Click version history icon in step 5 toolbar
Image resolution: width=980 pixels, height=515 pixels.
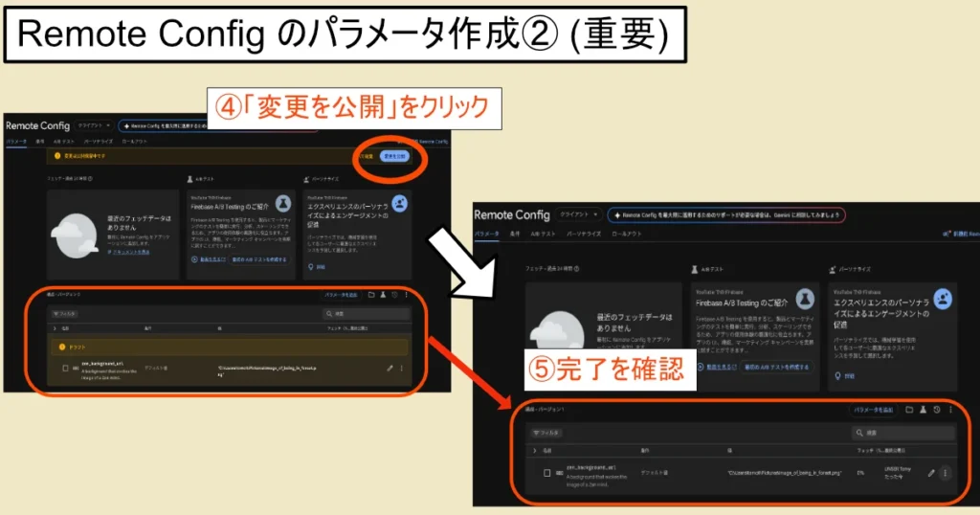[x=937, y=410]
